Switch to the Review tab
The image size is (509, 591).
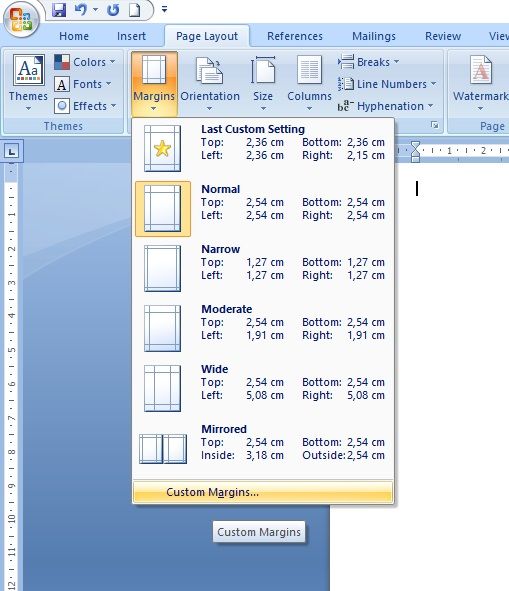443,36
